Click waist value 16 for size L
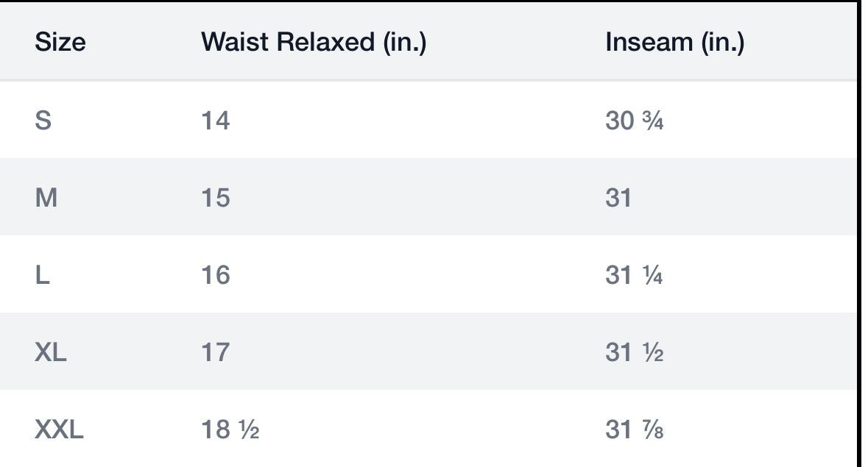This screenshot has height=467, width=868. click(x=216, y=275)
